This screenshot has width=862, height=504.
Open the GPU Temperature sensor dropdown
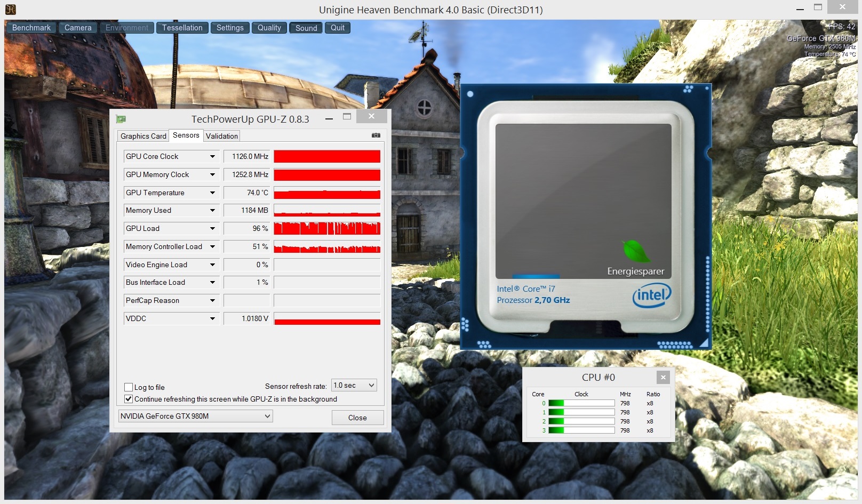212,193
